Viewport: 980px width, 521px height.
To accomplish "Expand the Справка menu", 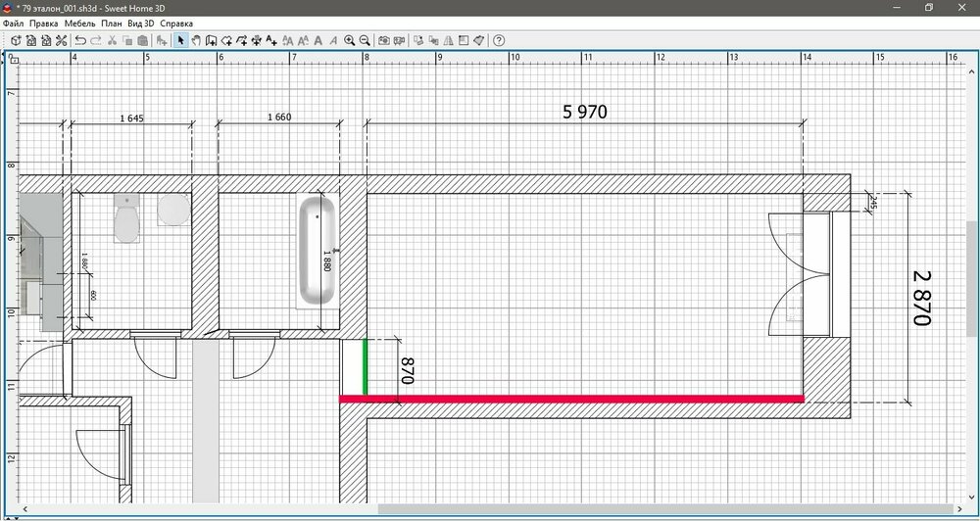I will click(x=176, y=23).
